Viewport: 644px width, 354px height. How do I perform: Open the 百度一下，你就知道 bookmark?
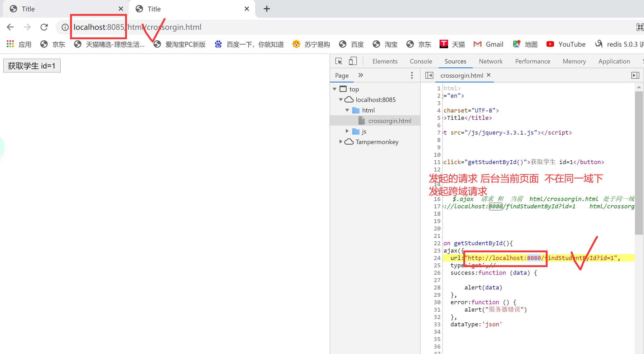click(x=249, y=44)
